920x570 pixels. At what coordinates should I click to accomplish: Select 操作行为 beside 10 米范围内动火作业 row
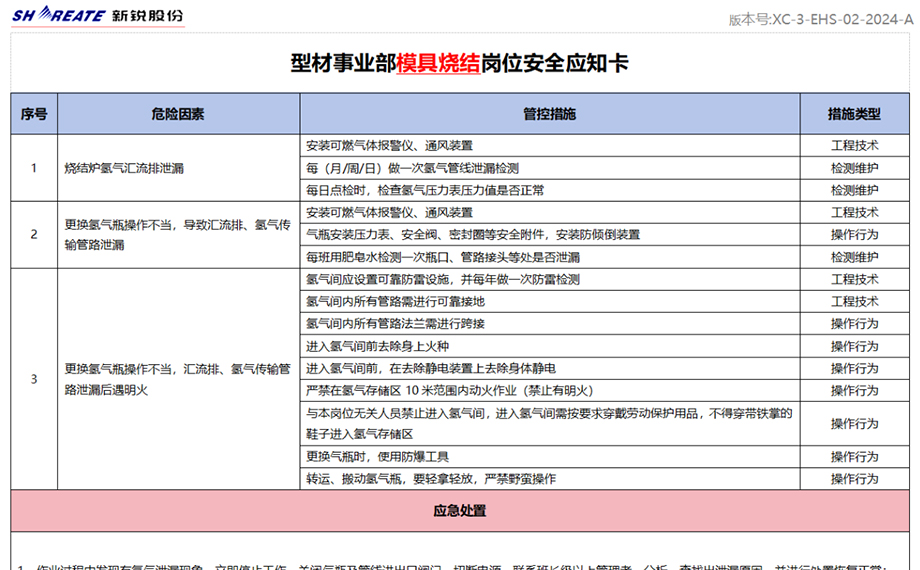point(854,391)
